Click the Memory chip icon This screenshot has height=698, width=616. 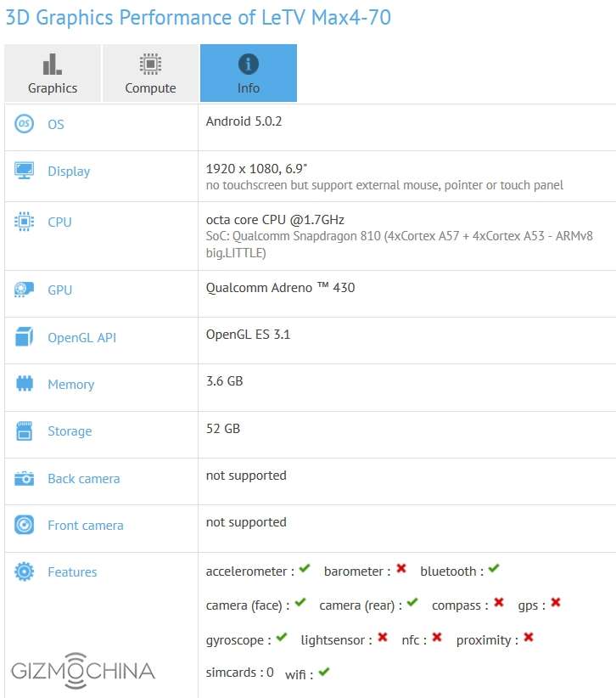[24, 384]
